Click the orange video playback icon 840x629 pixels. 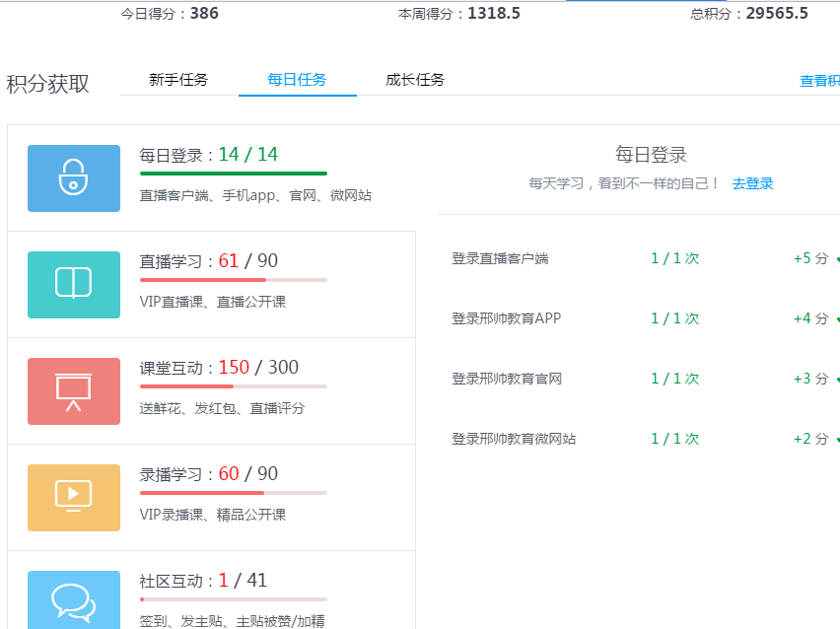[74, 497]
